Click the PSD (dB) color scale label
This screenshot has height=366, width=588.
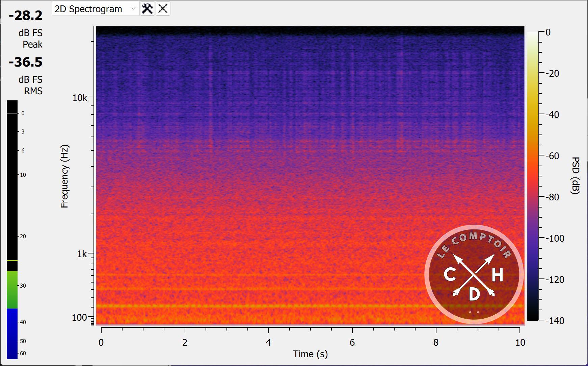pos(576,175)
